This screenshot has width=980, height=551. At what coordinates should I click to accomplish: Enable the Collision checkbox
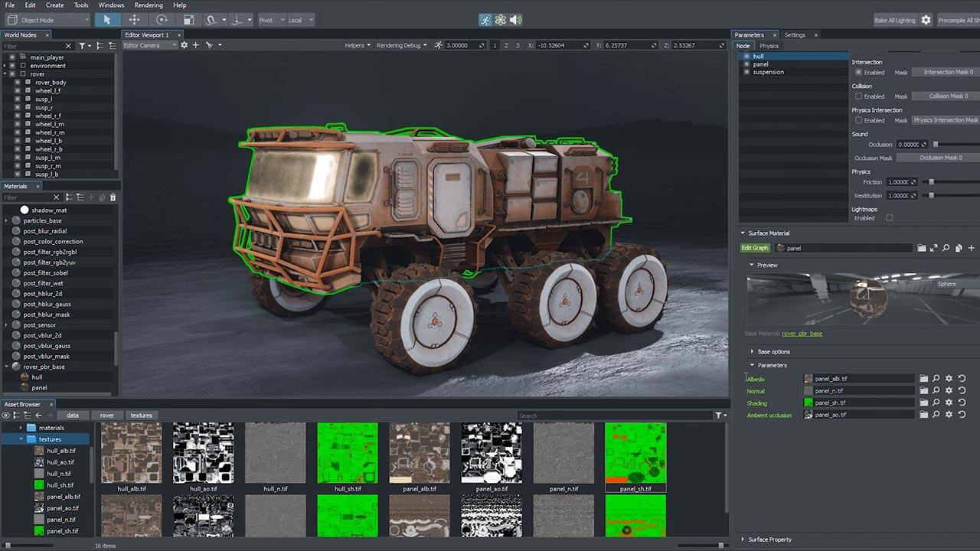pos(858,96)
